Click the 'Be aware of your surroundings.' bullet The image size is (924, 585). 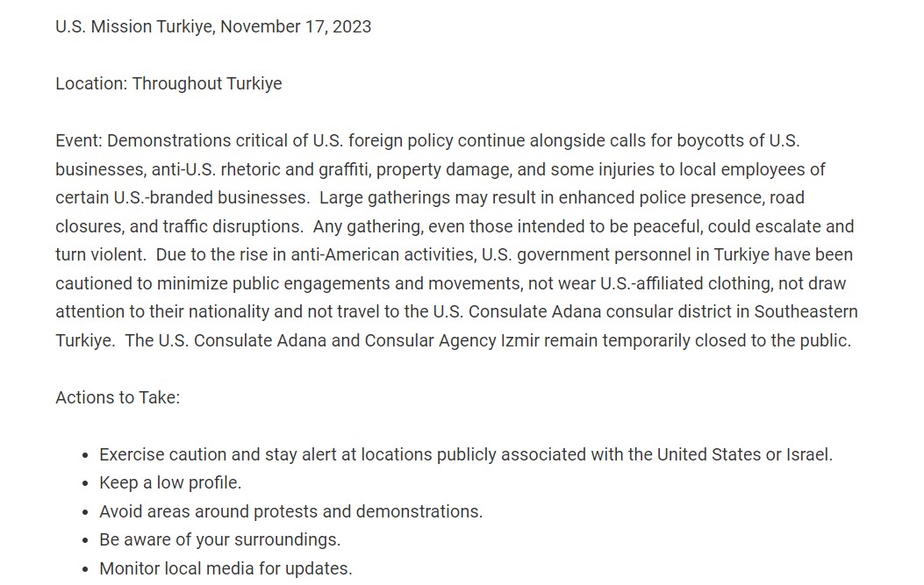[x=219, y=539]
